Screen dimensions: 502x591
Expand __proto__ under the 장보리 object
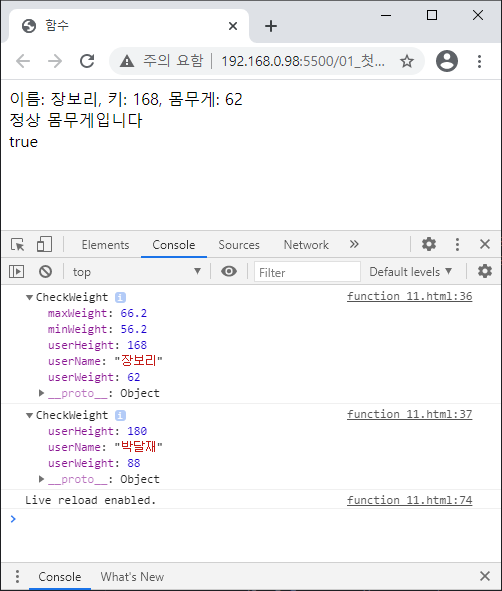[41, 393]
